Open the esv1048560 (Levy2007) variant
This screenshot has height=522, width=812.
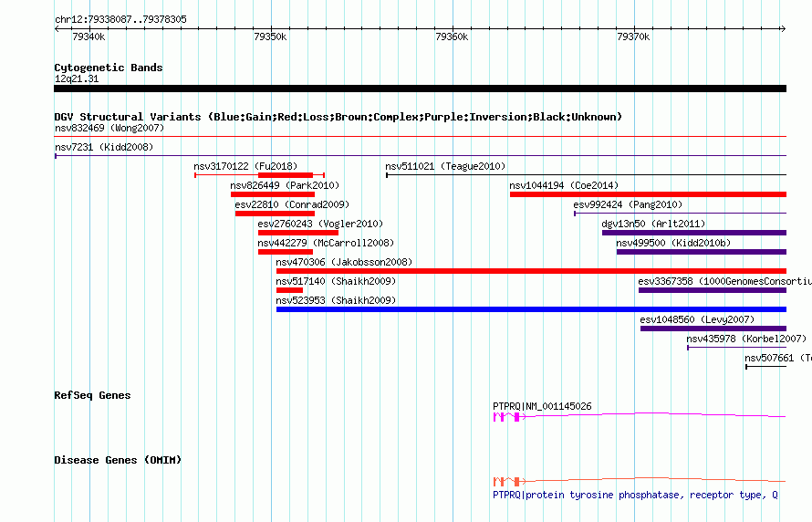697,319
